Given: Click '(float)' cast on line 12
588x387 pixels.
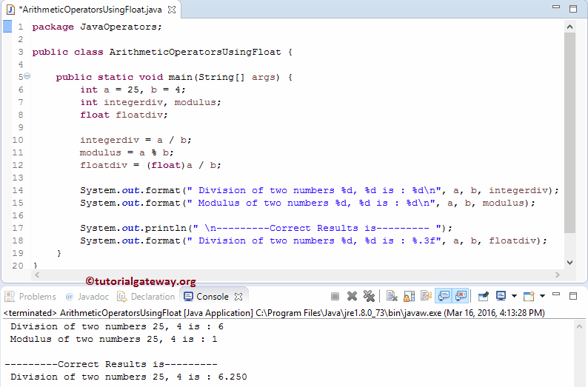Looking at the screenshot, I should [x=166, y=165].
